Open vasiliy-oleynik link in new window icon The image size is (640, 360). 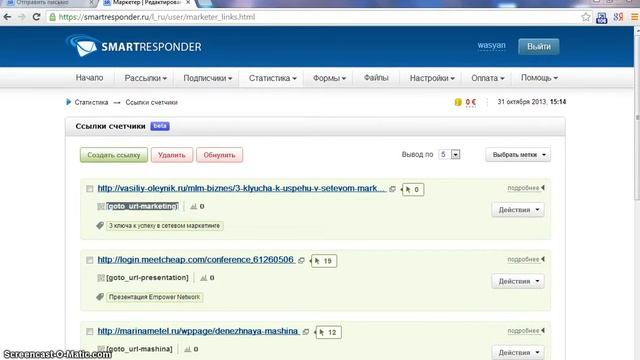tap(393, 189)
